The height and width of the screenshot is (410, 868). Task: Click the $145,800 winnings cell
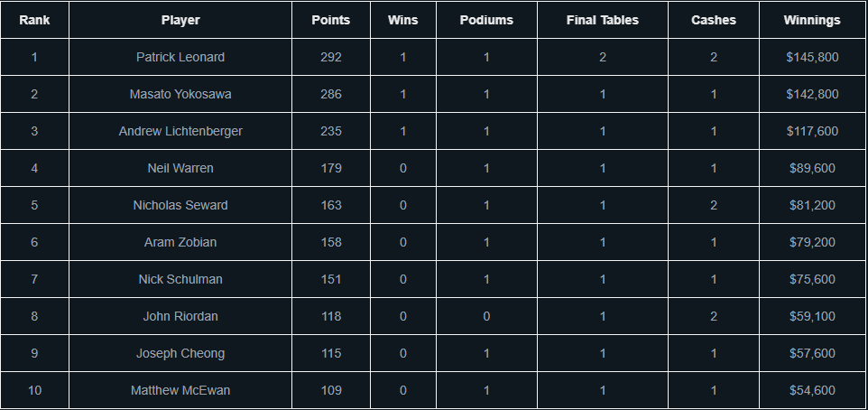(812, 57)
